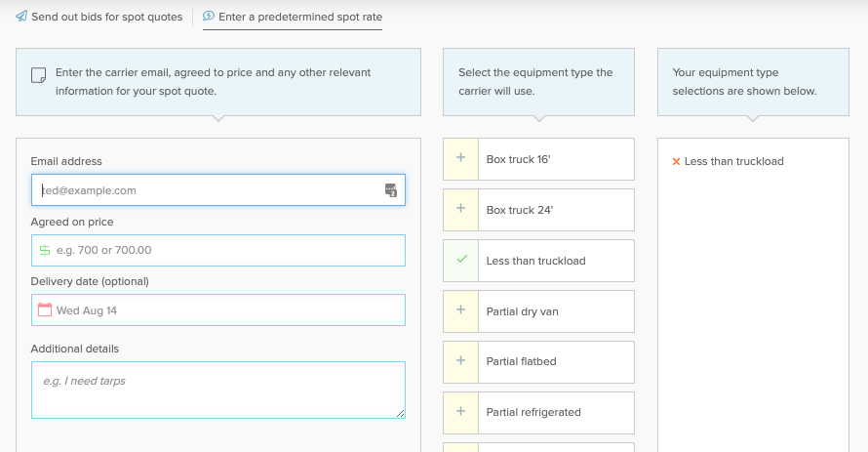Open the password manager icon in email field
This screenshot has width=868, height=452.
tap(391, 190)
